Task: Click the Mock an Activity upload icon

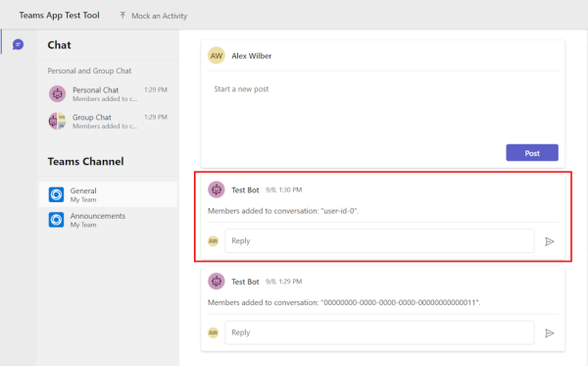Action: 122,16
